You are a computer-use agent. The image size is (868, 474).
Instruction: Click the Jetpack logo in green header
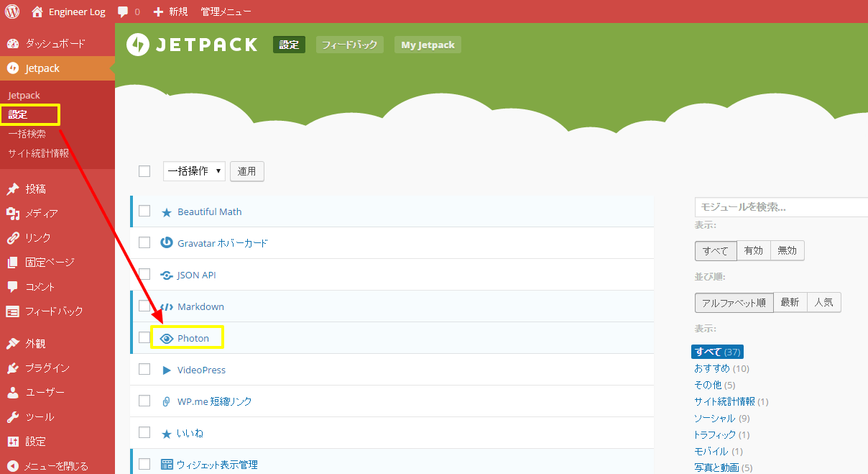point(191,45)
